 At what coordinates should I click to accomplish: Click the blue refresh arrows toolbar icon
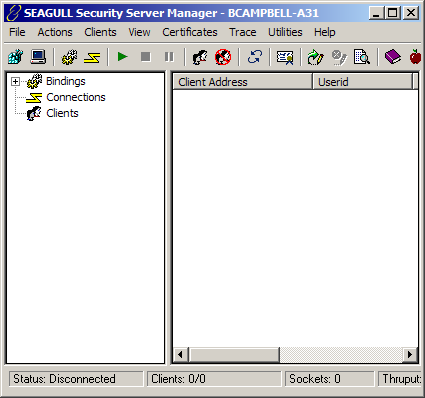coord(254,57)
